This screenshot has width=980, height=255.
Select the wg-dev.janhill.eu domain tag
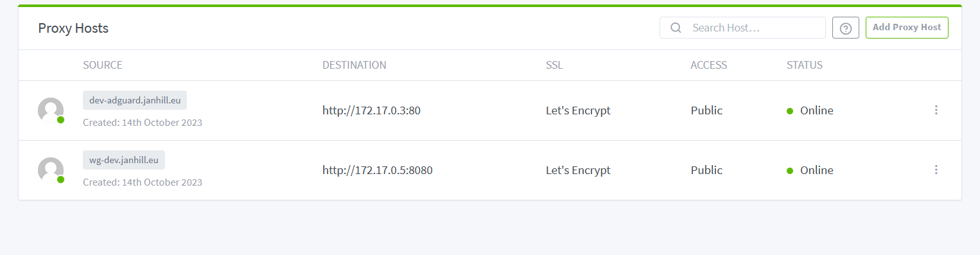click(124, 160)
